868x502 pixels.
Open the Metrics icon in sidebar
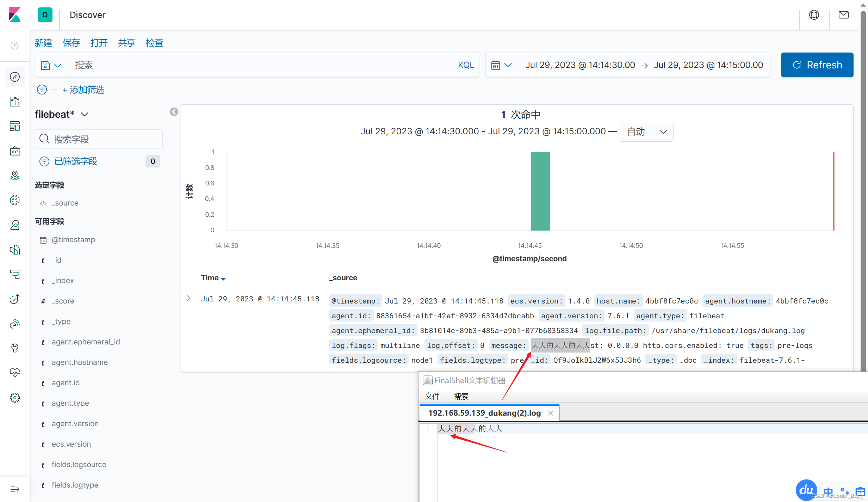pos(15,225)
